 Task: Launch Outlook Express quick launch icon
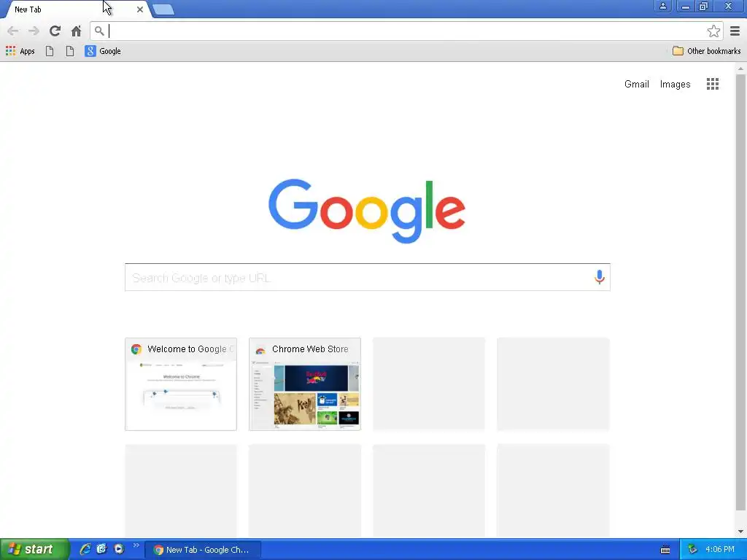(x=101, y=550)
